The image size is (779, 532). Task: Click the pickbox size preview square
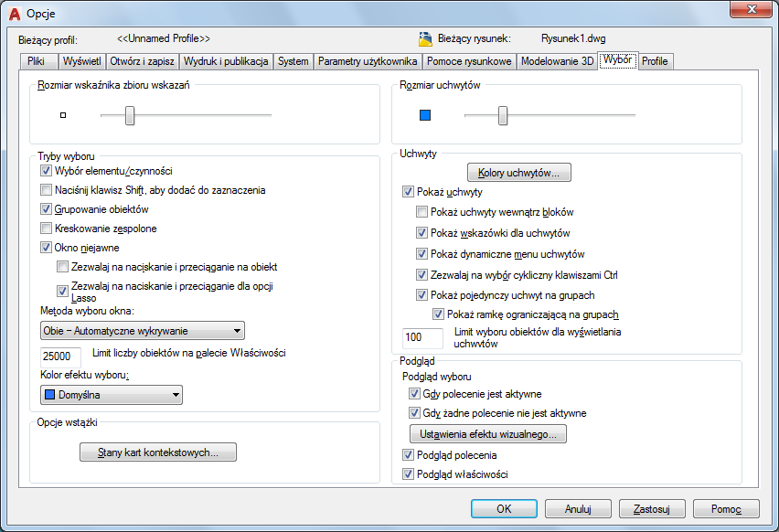63,115
